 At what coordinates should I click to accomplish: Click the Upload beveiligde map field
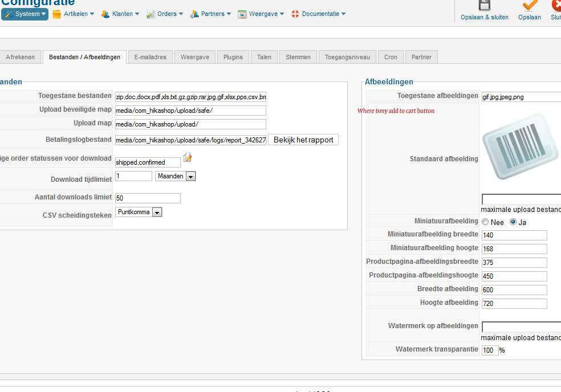[x=190, y=111]
